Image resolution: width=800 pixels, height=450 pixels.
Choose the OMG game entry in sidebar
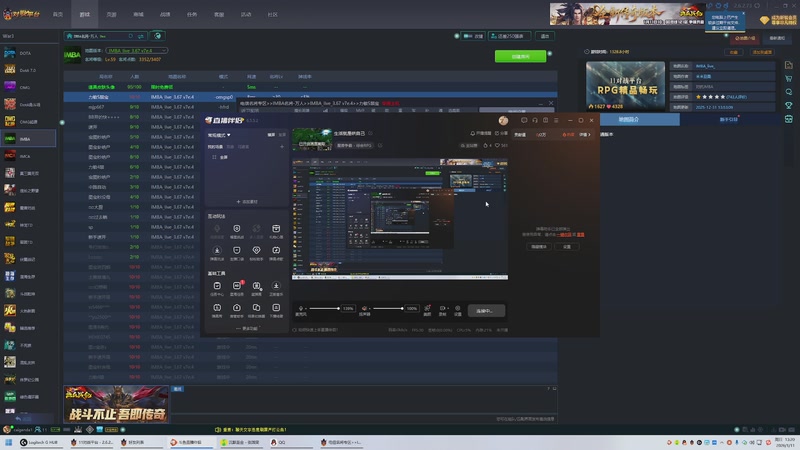click(x=28, y=87)
